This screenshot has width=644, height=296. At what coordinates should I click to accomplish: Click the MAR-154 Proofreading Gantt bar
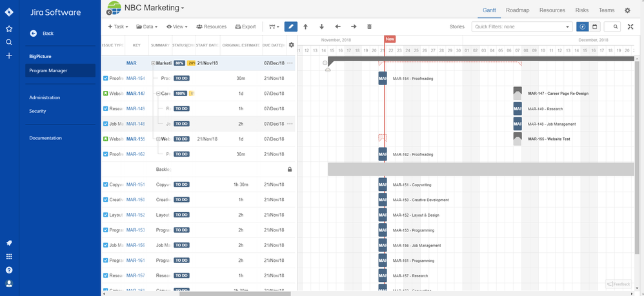pos(383,78)
